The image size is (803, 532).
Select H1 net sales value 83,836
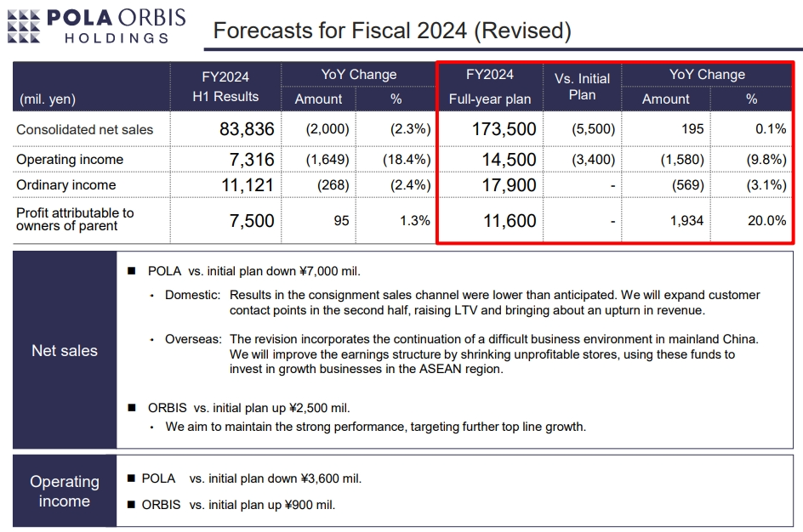click(x=247, y=129)
